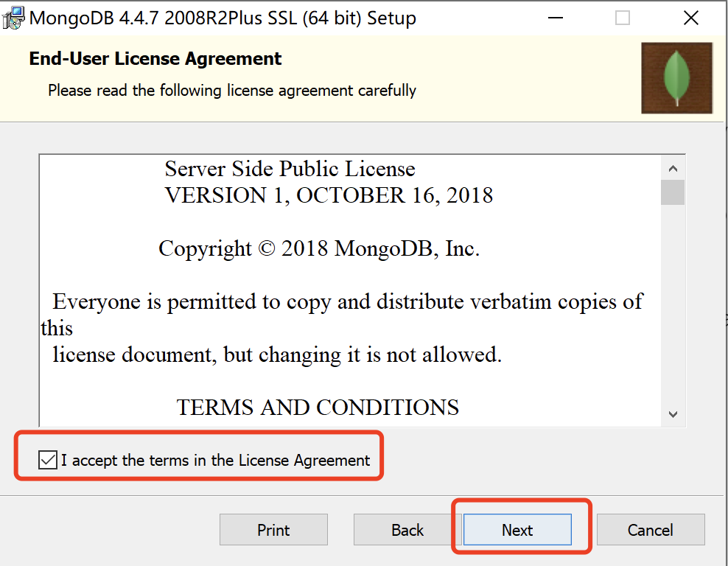Click the license text scrollbar thumb
The image size is (728, 566).
coord(673,192)
